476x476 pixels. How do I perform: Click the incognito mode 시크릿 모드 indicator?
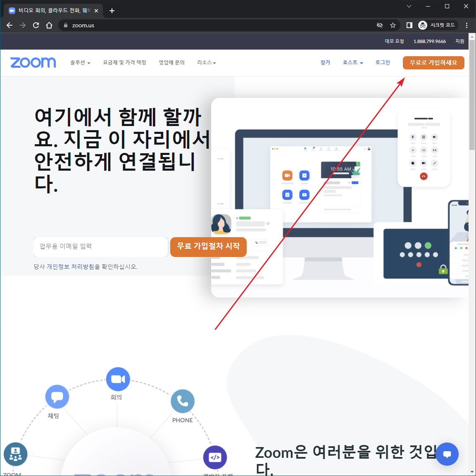(x=438, y=25)
